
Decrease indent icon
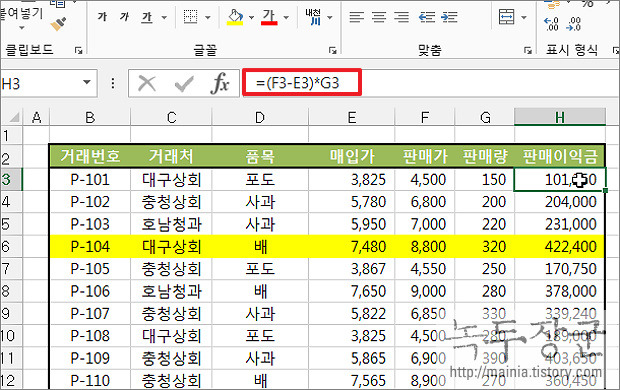point(427,17)
